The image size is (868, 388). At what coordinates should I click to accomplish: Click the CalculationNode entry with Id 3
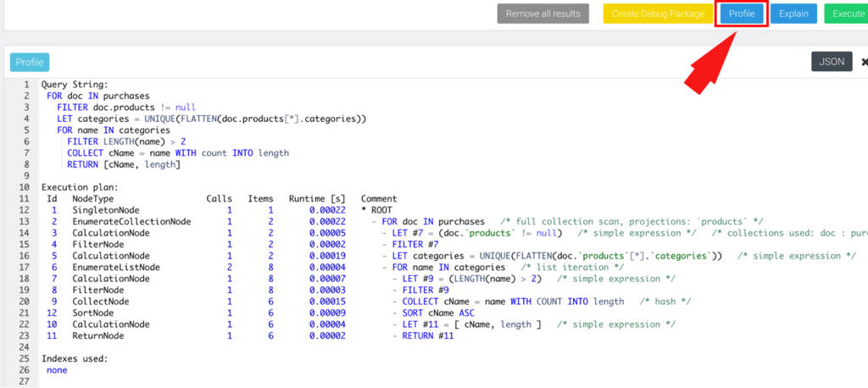coord(111,233)
